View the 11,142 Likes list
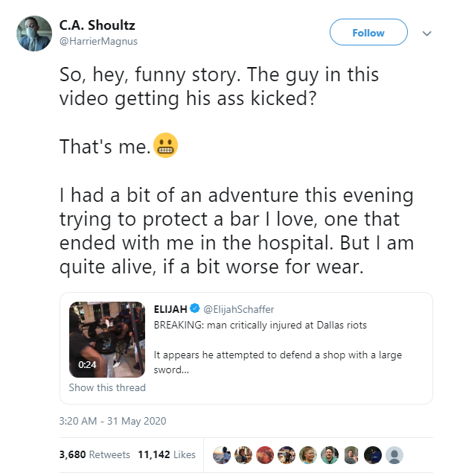The height and width of the screenshot is (476, 454). pyautogui.click(x=167, y=454)
